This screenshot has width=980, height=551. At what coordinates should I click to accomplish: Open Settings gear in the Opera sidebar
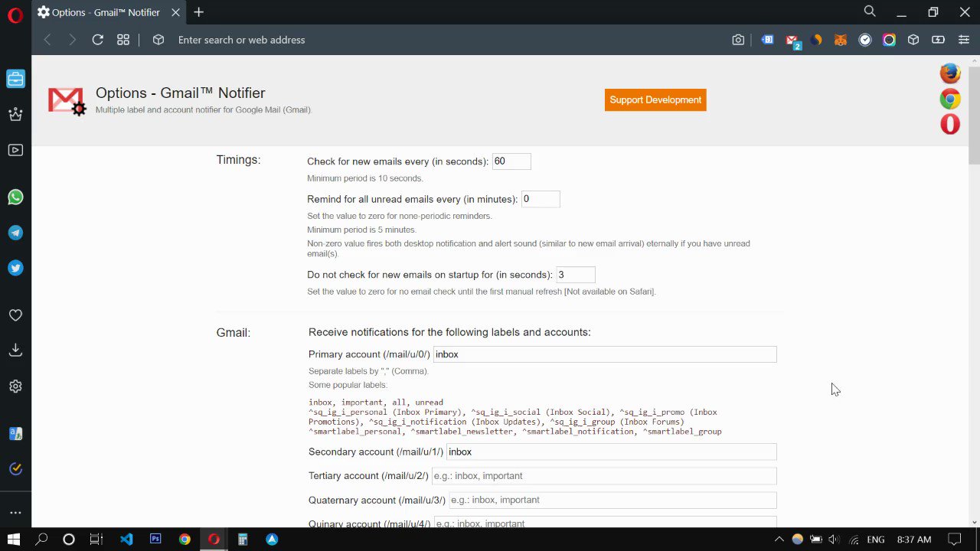tap(15, 386)
